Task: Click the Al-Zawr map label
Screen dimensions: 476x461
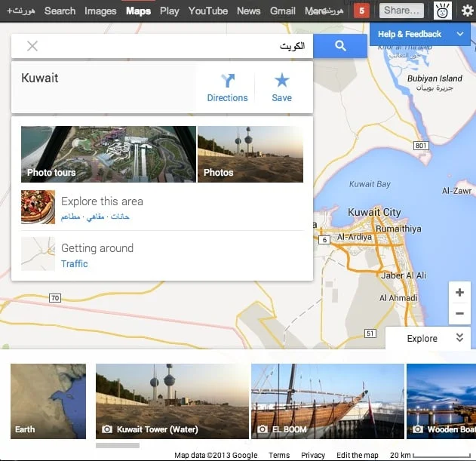Action: click(456, 191)
